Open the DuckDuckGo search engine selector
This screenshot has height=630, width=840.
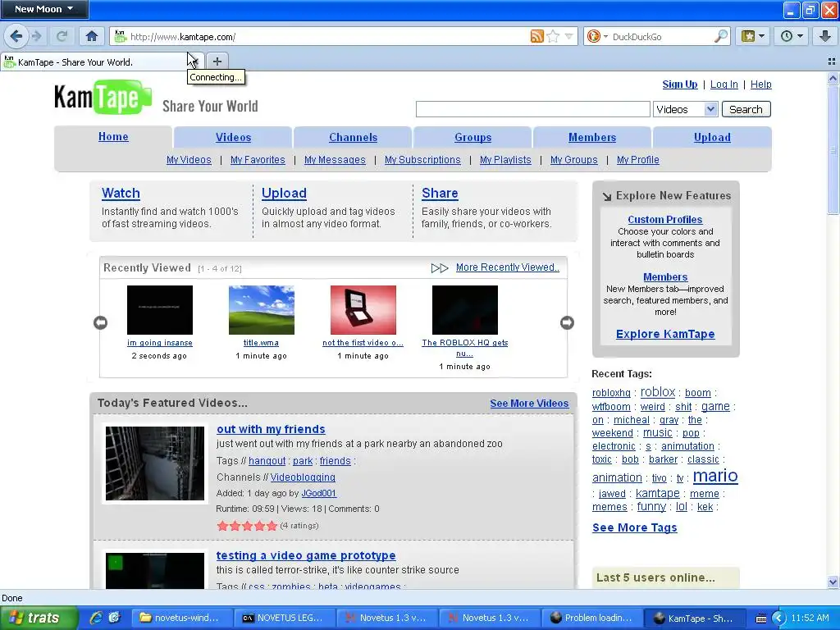[x=597, y=36]
